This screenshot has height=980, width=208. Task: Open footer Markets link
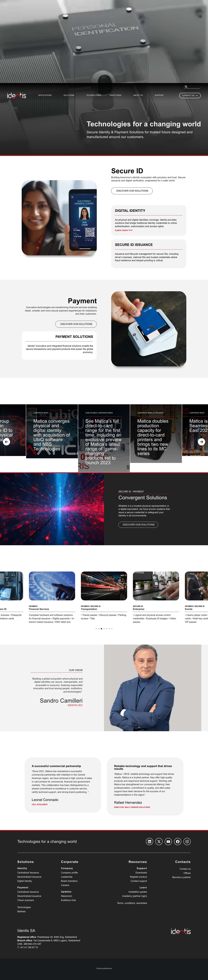(x=21, y=912)
